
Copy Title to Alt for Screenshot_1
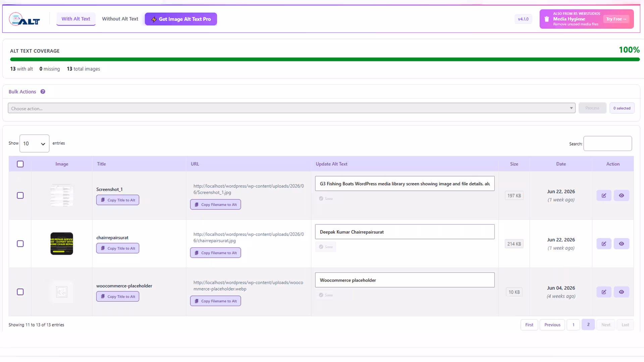118,200
